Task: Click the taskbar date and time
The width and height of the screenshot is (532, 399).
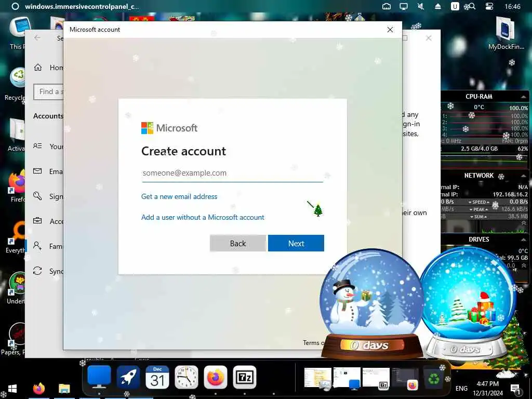Action: [x=487, y=389]
